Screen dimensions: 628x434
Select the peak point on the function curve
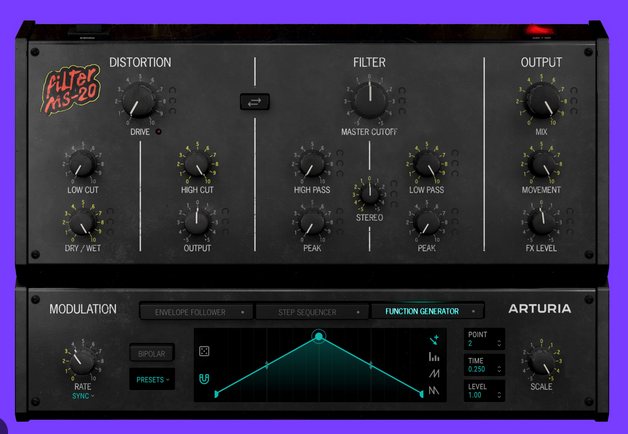pyautogui.click(x=319, y=336)
